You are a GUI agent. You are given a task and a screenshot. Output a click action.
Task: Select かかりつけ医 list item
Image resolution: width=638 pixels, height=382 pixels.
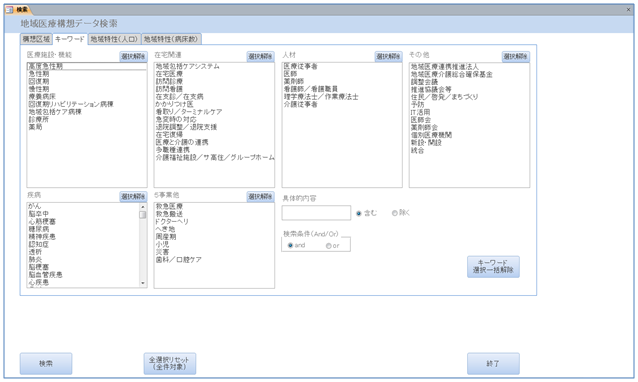click(214, 104)
